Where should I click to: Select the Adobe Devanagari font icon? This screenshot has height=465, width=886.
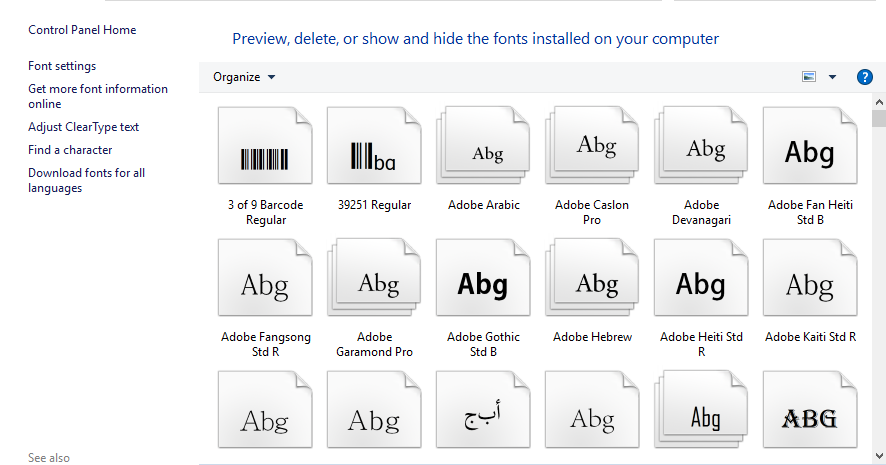[701, 145]
